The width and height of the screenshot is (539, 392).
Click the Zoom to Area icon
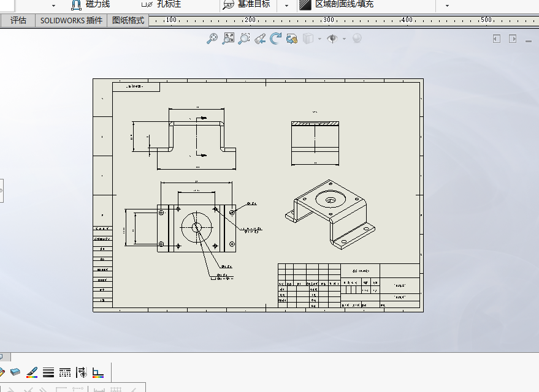coord(228,39)
